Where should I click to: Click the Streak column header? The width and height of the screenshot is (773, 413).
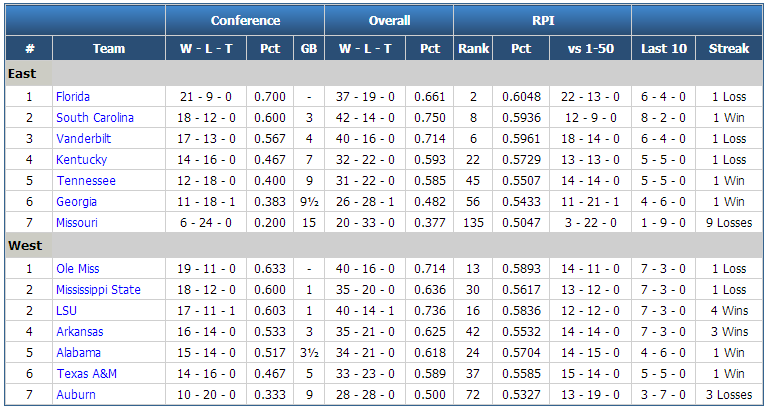coord(729,48)
